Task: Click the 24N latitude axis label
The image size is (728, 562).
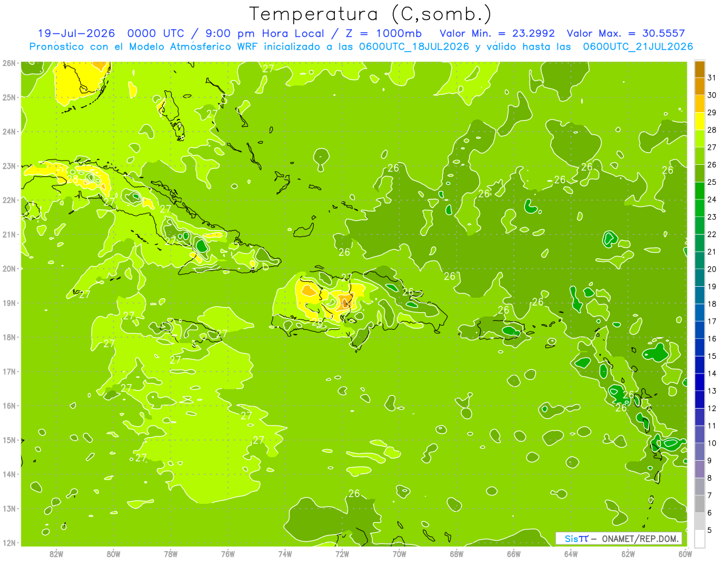Action: point(8,132)
